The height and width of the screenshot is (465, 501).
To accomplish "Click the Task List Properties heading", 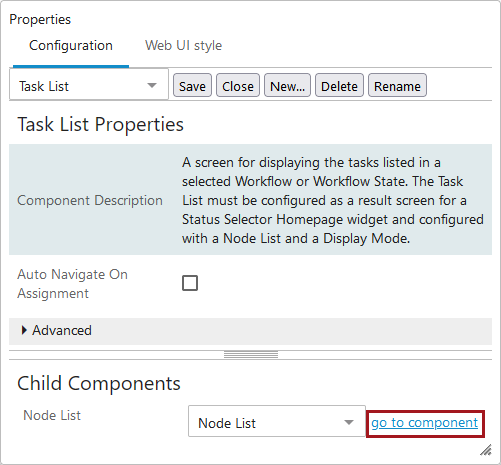I will pos(100,124).
